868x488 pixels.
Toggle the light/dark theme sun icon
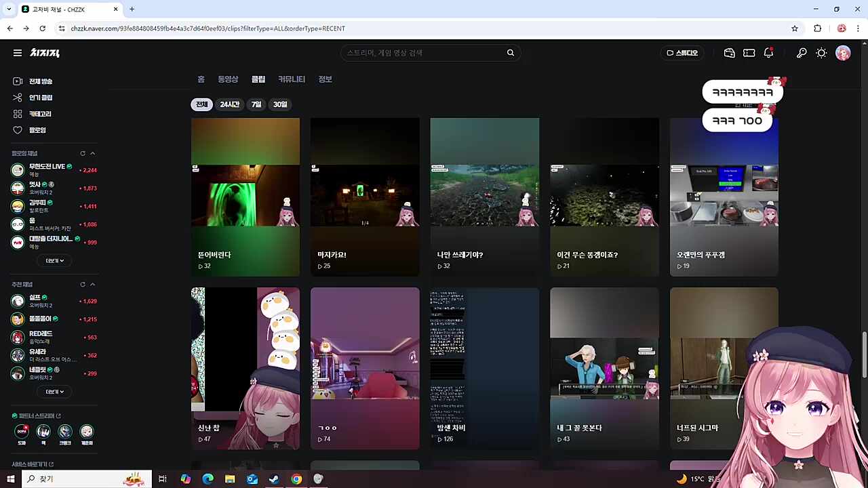(x=821, y=53)
